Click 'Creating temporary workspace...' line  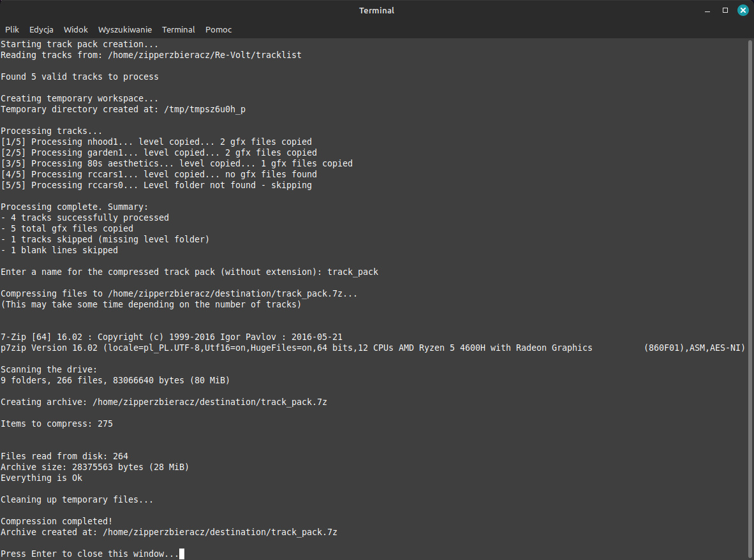coord(79,98)
